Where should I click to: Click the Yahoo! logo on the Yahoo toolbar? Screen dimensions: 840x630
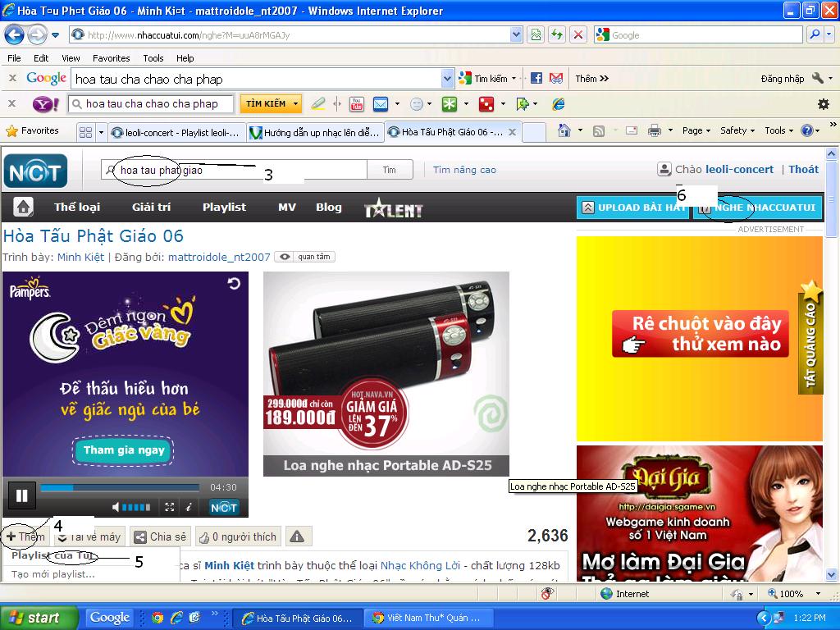tap(46, 104)
